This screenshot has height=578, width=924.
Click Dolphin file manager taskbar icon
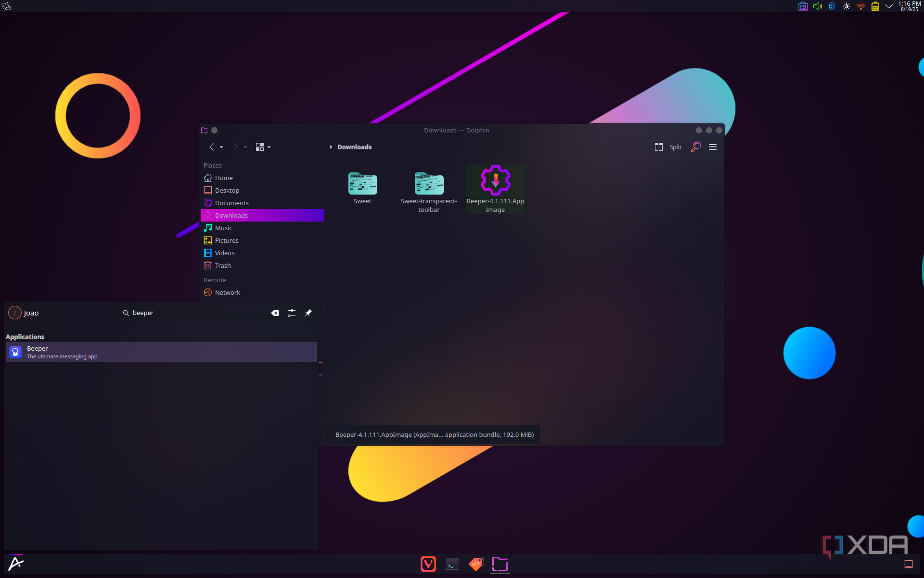[500, 564]
